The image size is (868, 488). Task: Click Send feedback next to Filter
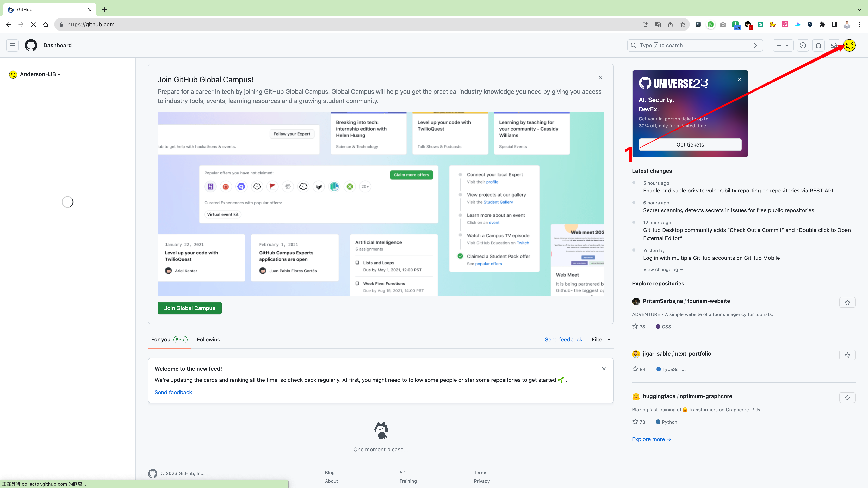(x=563, y=339)
